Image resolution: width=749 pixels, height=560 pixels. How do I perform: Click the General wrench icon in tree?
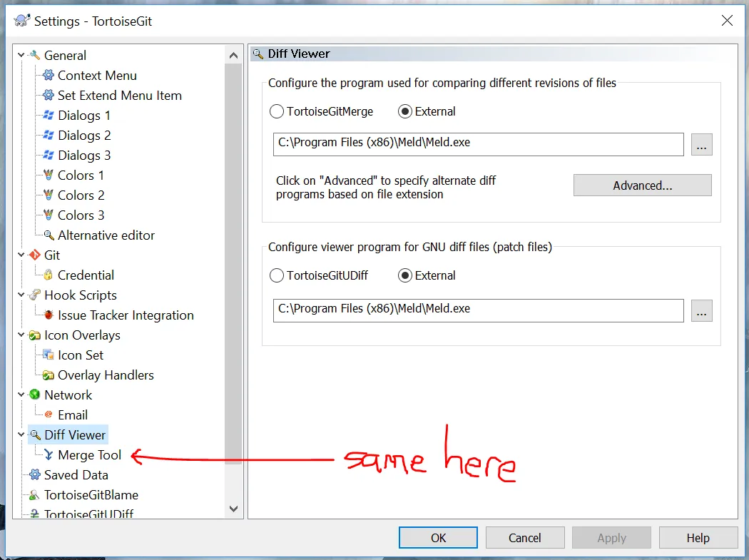[34, 55]
